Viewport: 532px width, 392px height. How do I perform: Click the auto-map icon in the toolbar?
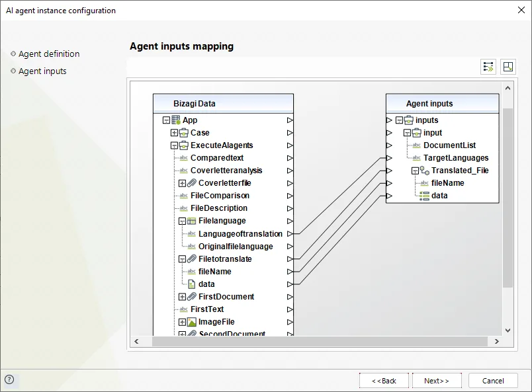pos(488,67)
